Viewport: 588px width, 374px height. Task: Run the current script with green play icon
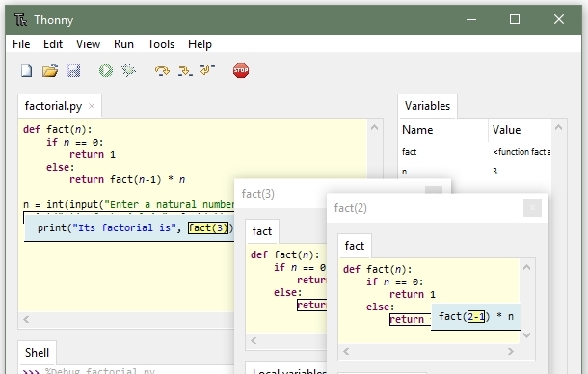106,70
